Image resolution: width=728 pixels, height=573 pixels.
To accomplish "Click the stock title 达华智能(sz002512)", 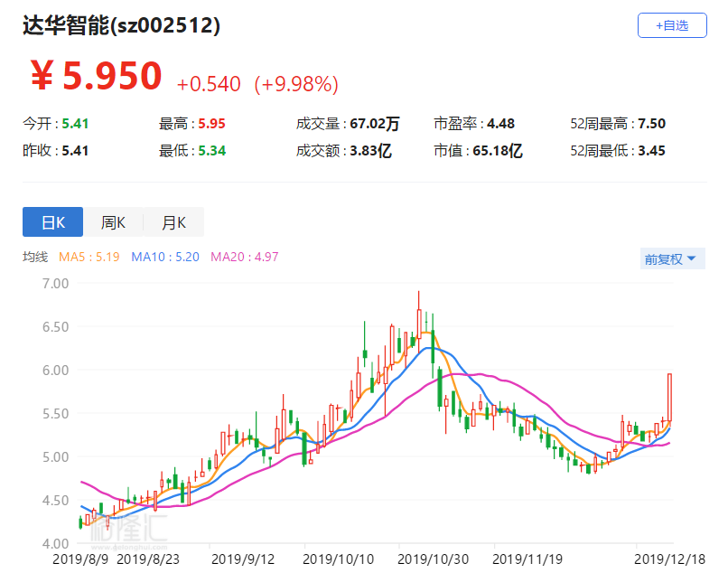I will point(122,25).
